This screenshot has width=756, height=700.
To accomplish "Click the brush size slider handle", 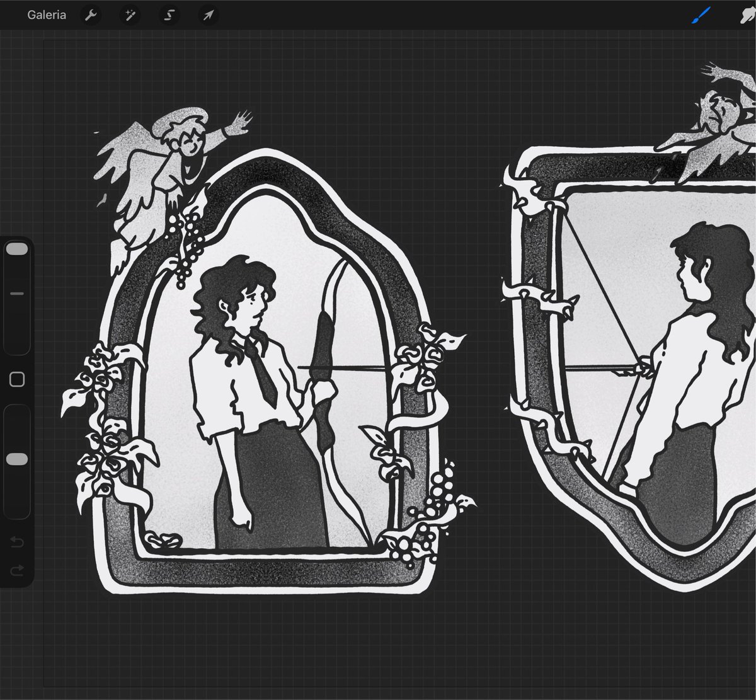I will click(x=17, y=250).
